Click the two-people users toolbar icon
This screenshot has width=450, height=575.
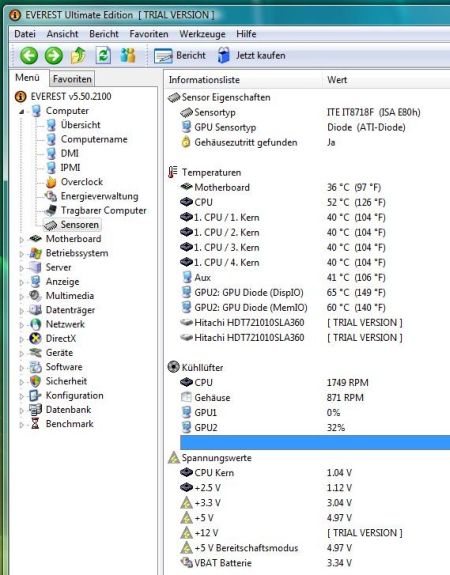128,56
